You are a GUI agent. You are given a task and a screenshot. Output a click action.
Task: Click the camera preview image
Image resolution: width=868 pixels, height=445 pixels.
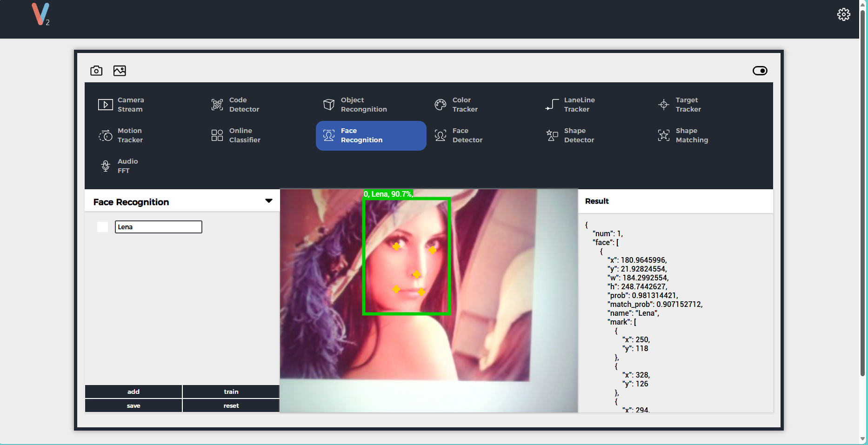429,300
